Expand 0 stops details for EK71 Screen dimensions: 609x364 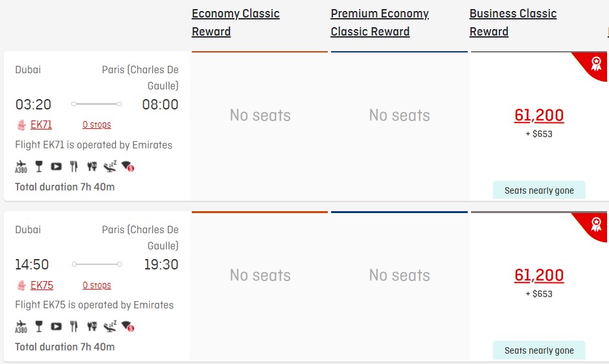[x=97, y=125]
